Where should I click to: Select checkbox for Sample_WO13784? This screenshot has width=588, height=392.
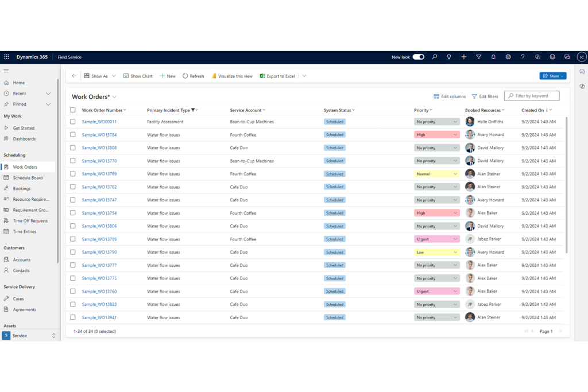point(73,134)
